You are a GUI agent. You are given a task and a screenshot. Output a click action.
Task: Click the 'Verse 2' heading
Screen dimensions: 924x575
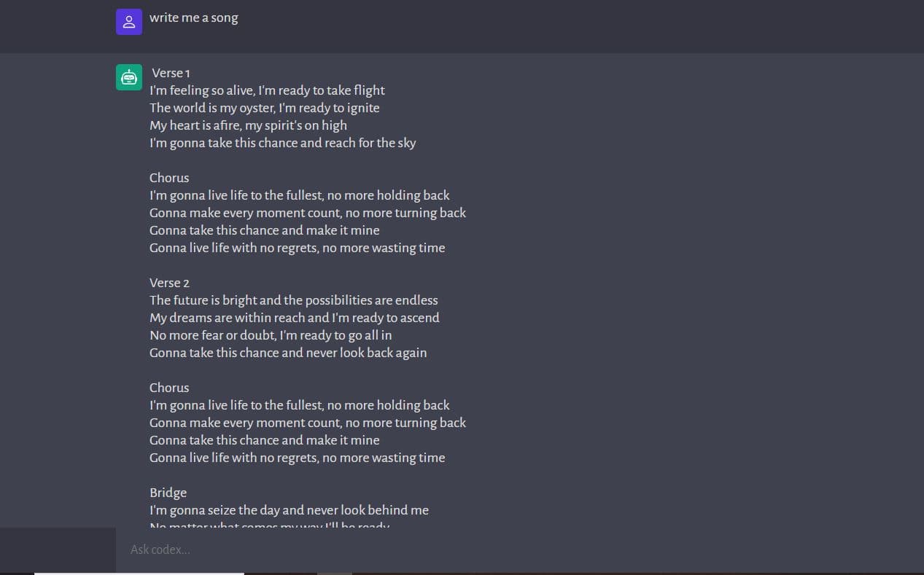[x=169, y=283]
